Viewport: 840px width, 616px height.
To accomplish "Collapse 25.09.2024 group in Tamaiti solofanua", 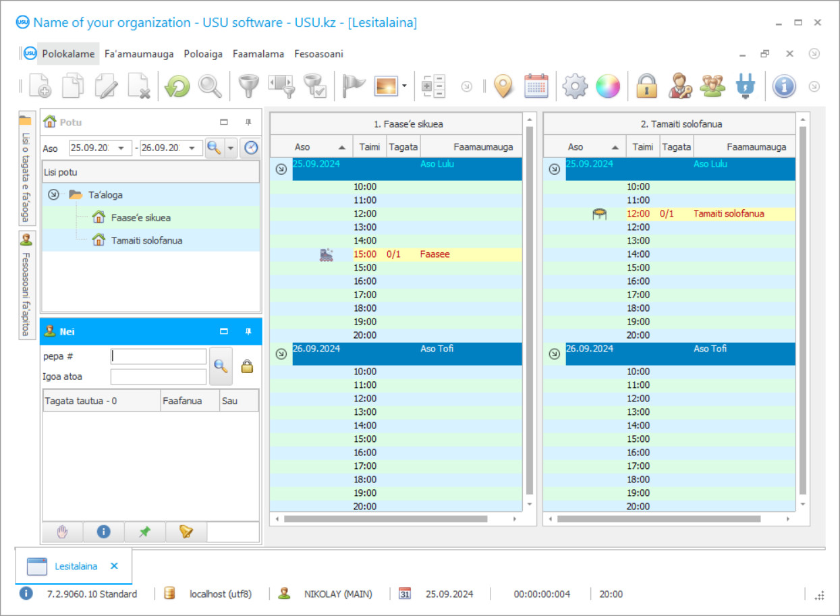I will click(554, 169).
